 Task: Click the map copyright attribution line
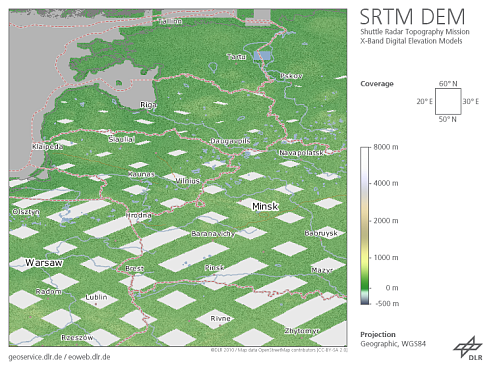[x=279, y=350]
